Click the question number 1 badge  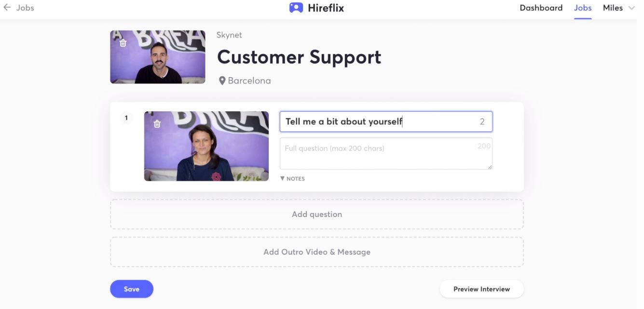pyautogui.click(x=126, y=118)
